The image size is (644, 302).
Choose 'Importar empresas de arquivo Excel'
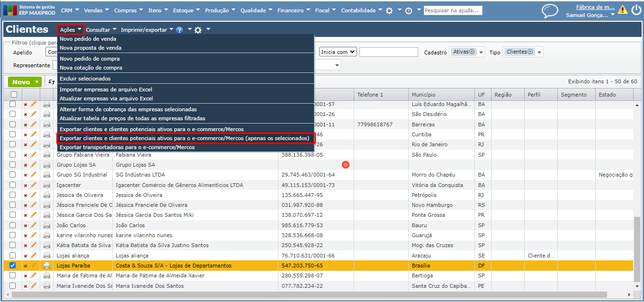pyautogui.click(x=106, y=89)
